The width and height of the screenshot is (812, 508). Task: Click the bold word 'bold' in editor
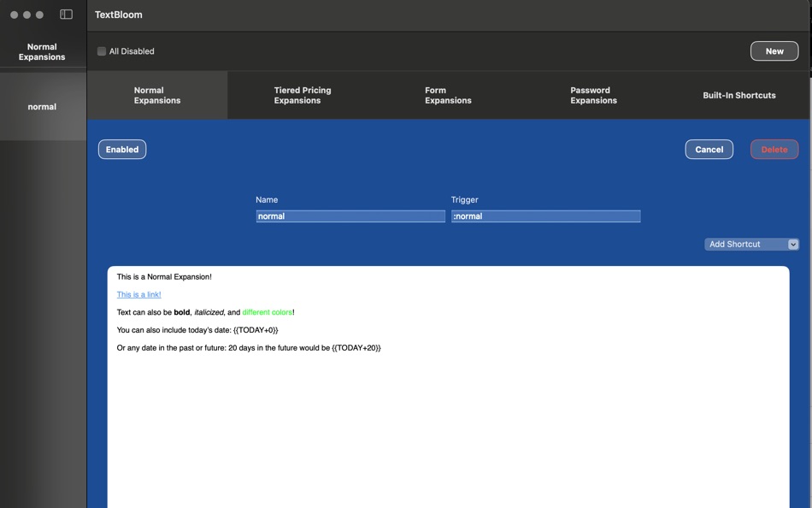pyautogui.click(x=182, y=312)
